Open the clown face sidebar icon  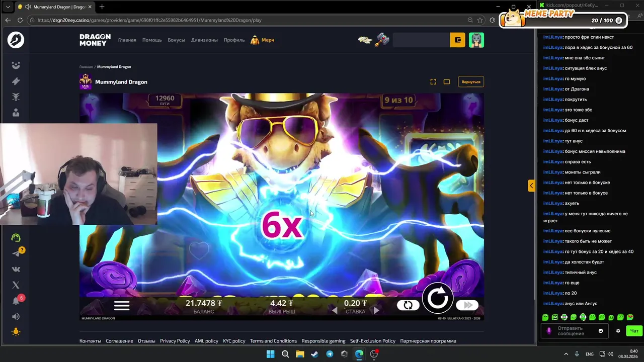pos(16,65)
